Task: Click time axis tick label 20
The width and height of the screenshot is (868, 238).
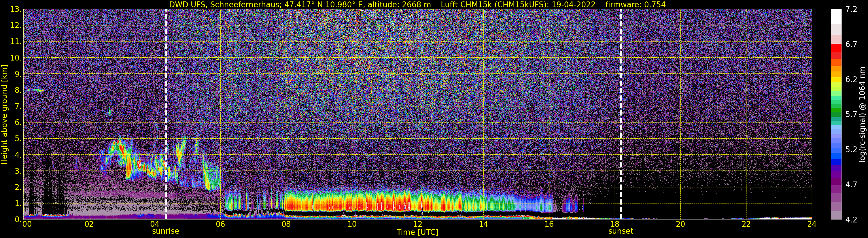Action: click(680, 224)
